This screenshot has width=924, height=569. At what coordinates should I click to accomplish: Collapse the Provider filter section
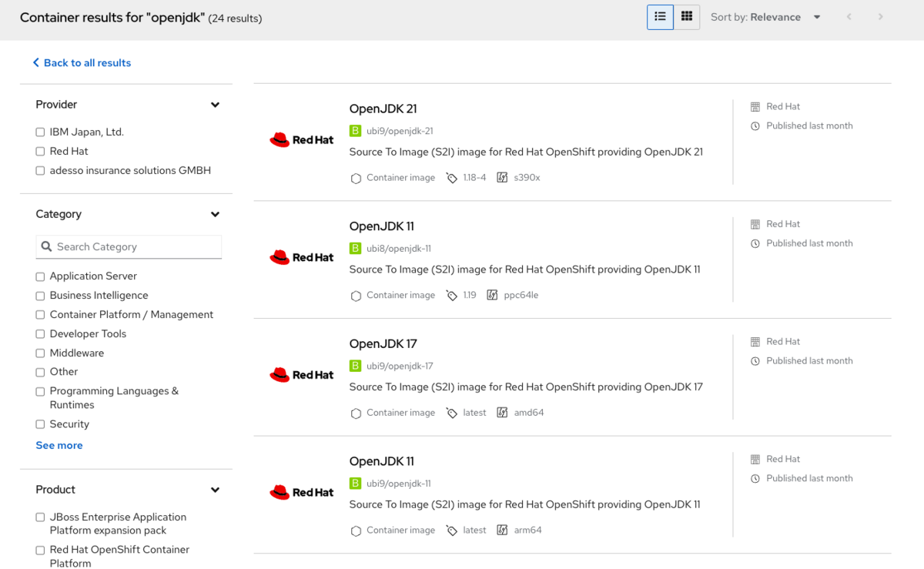(215, 105)
